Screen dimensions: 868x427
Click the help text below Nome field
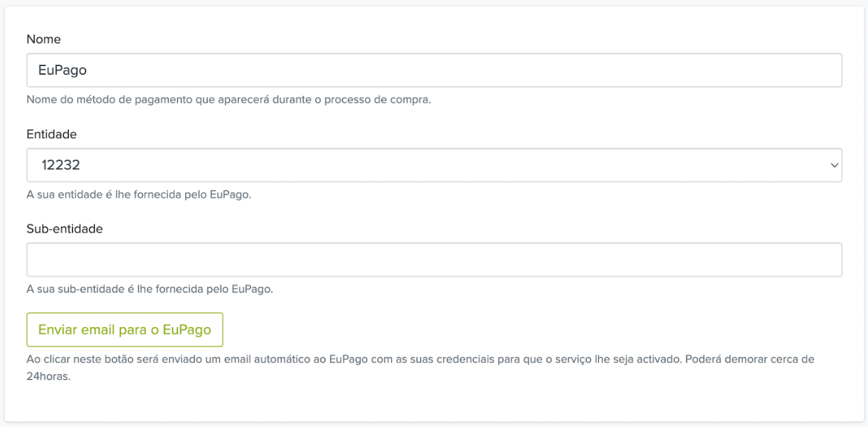tap(229, 99)
